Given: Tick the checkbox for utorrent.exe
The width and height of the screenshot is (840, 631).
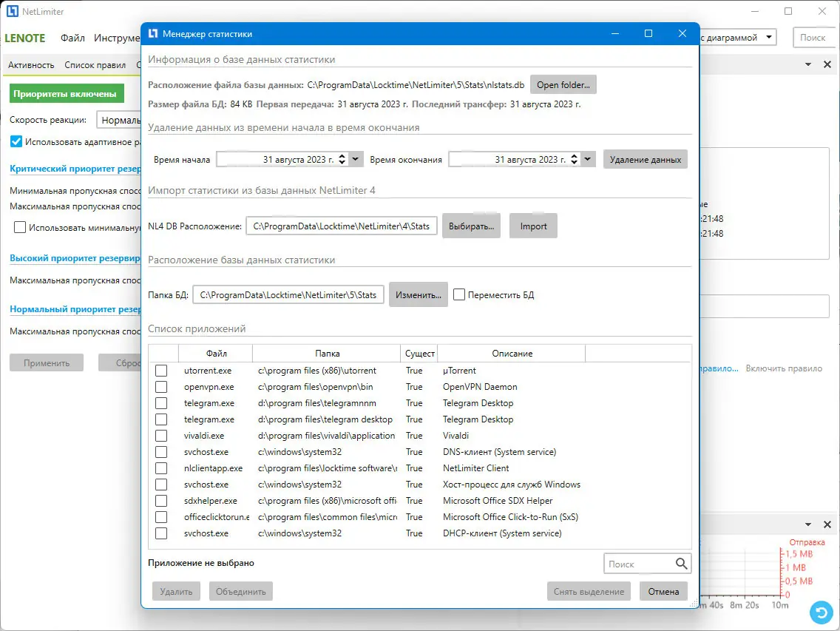Looking at the screenshot, I should tap(160, 371).
